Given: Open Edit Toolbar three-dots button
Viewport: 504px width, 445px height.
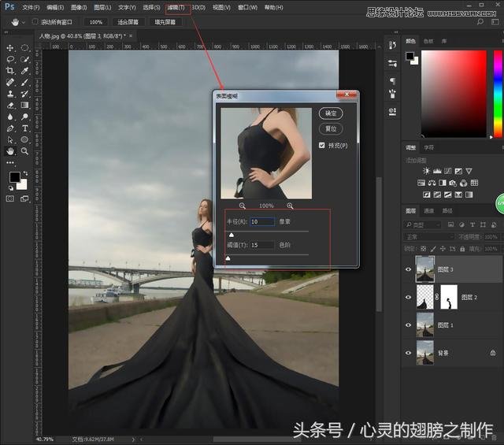Looking at the screenshot, I should (x=10, y=163).
